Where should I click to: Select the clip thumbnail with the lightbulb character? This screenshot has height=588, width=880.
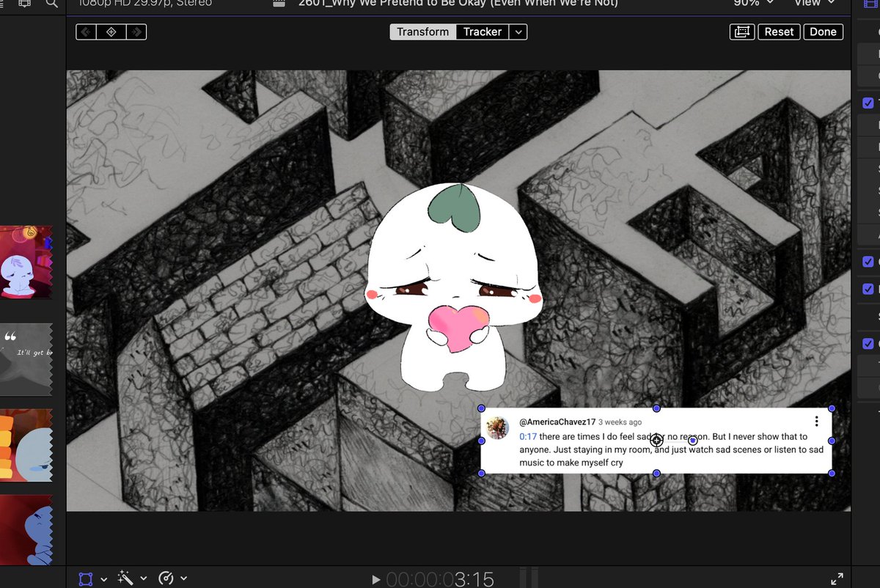coord(26,262)
